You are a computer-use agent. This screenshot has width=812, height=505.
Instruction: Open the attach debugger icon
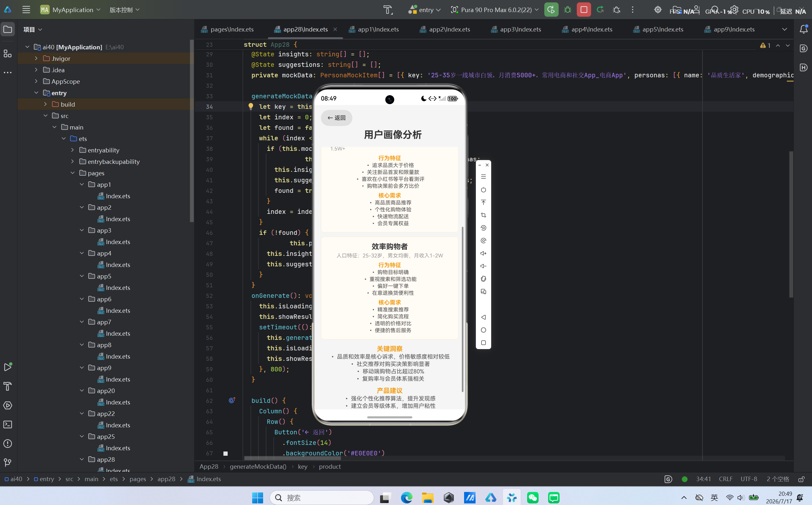pos(617,10)
